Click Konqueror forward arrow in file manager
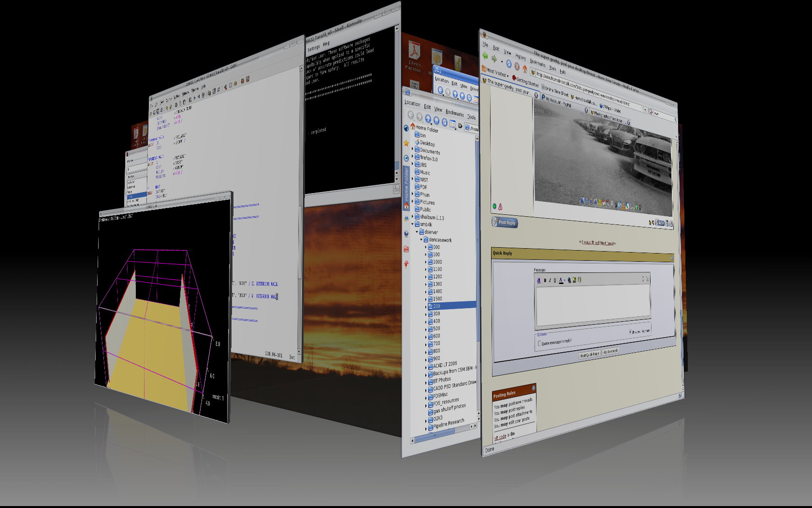 pos(420,117)
